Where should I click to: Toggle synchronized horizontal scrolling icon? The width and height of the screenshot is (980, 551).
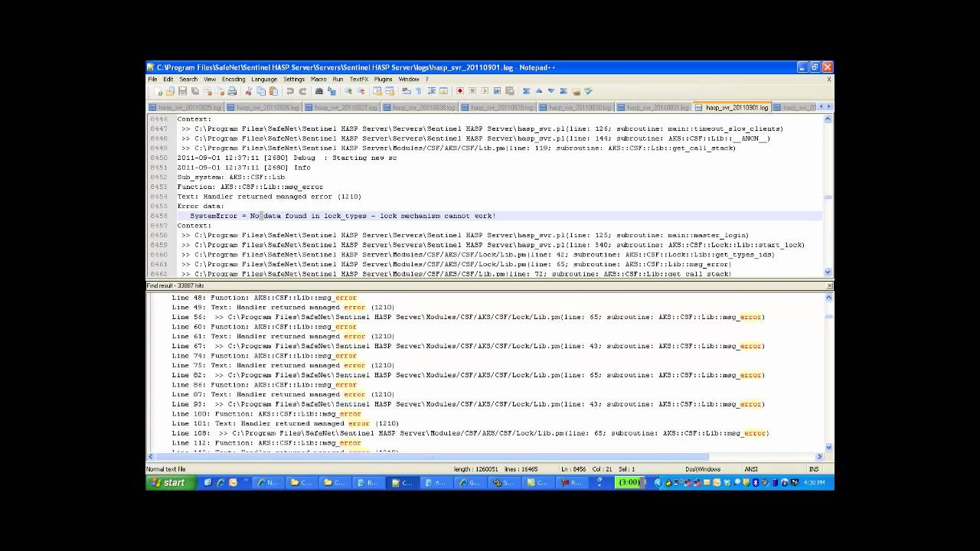(390, 91)
